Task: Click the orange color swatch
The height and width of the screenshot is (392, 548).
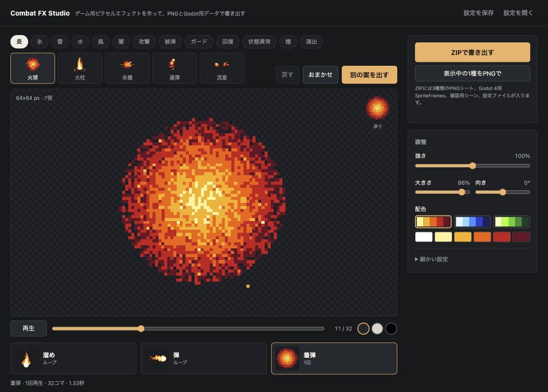Action: (x=482, y=236)
